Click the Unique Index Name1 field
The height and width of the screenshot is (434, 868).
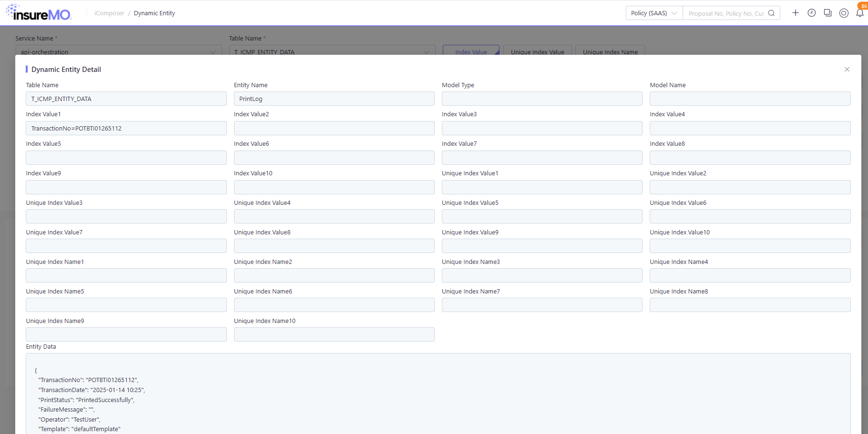(x=126, y=275)
